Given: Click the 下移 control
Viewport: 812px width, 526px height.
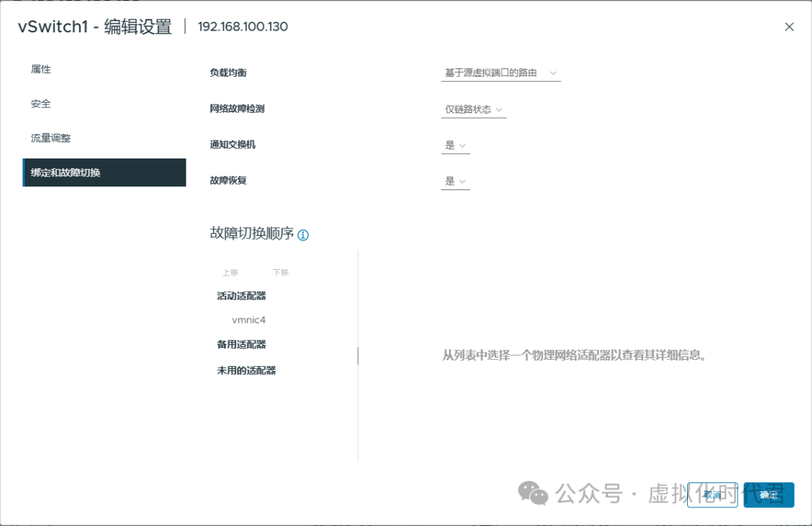Looking at the screenshot, I should (280, 271).
